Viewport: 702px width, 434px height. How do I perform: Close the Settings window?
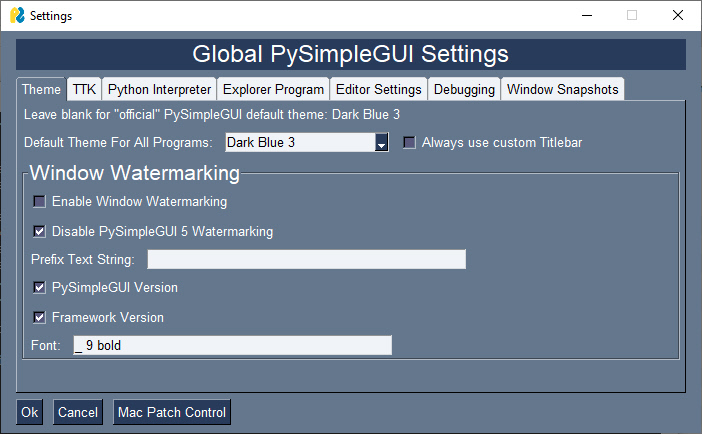point(678,16)
